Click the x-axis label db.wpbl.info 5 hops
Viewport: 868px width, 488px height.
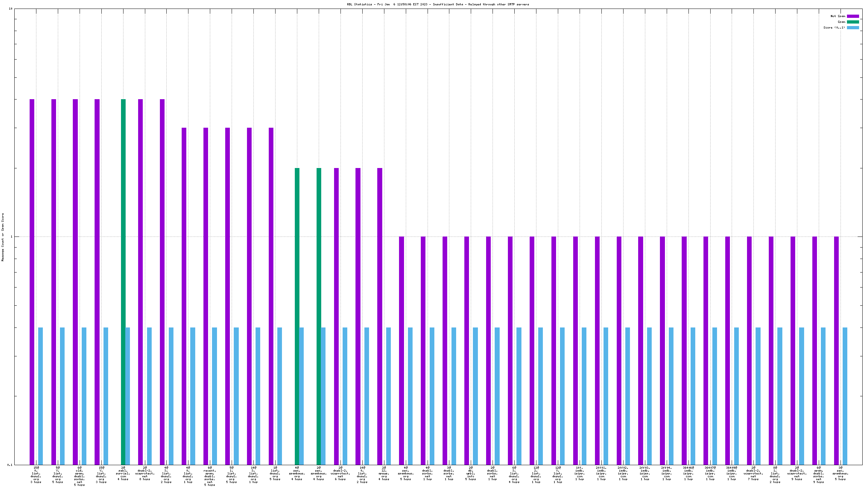471,473
